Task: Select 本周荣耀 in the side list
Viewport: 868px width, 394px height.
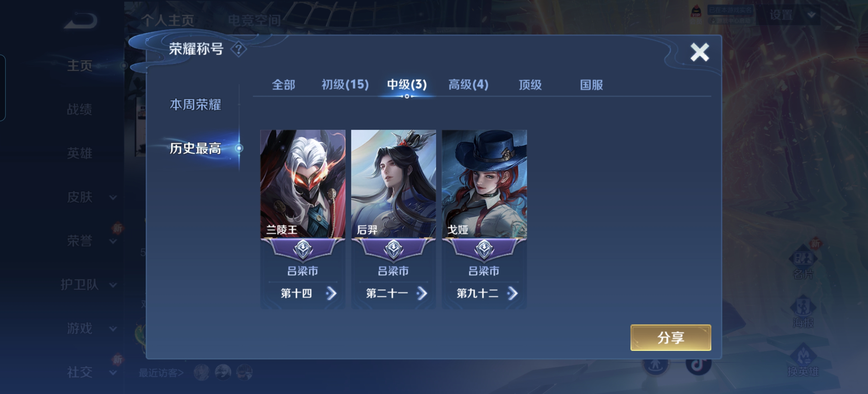Action: pos(195,105)
